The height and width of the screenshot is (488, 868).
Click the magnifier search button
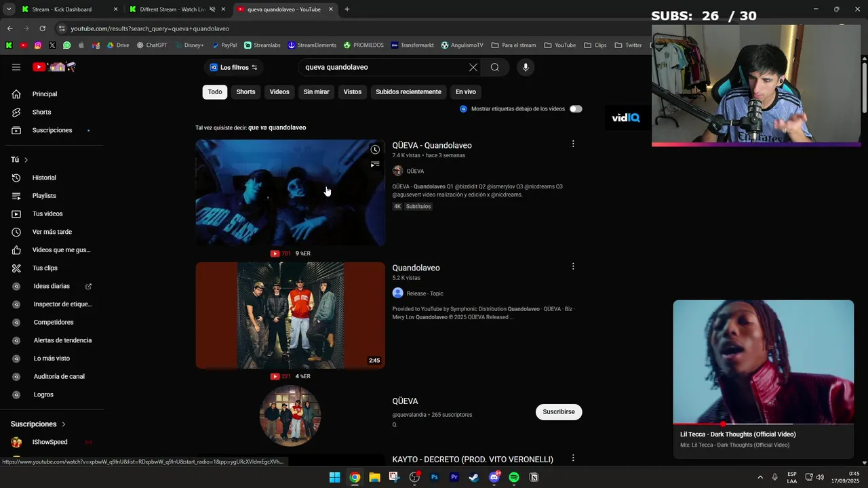click(x=495, y=67)
